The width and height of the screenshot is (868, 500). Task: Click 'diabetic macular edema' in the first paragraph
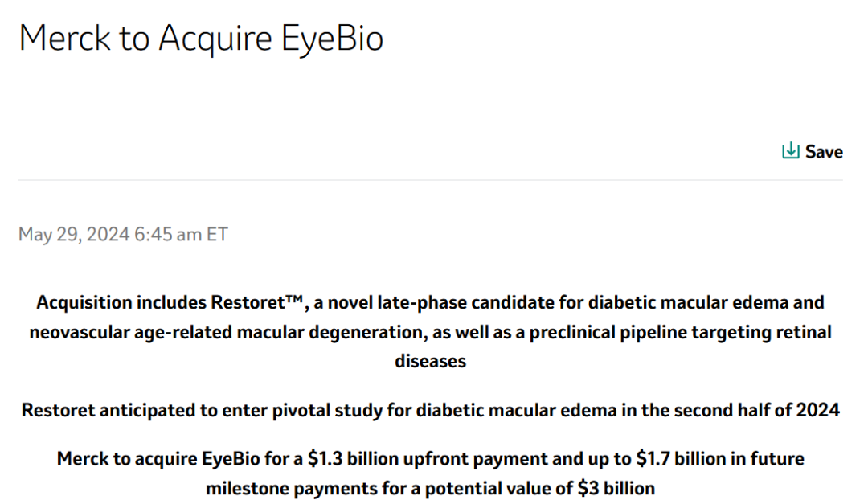[x=679, y=303]
